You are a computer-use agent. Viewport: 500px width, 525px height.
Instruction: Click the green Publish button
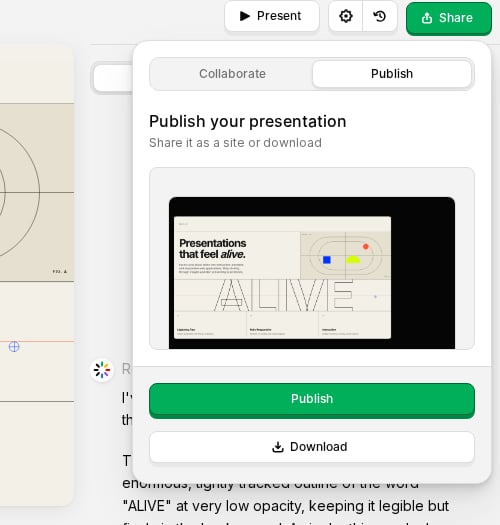coord(312,400)
